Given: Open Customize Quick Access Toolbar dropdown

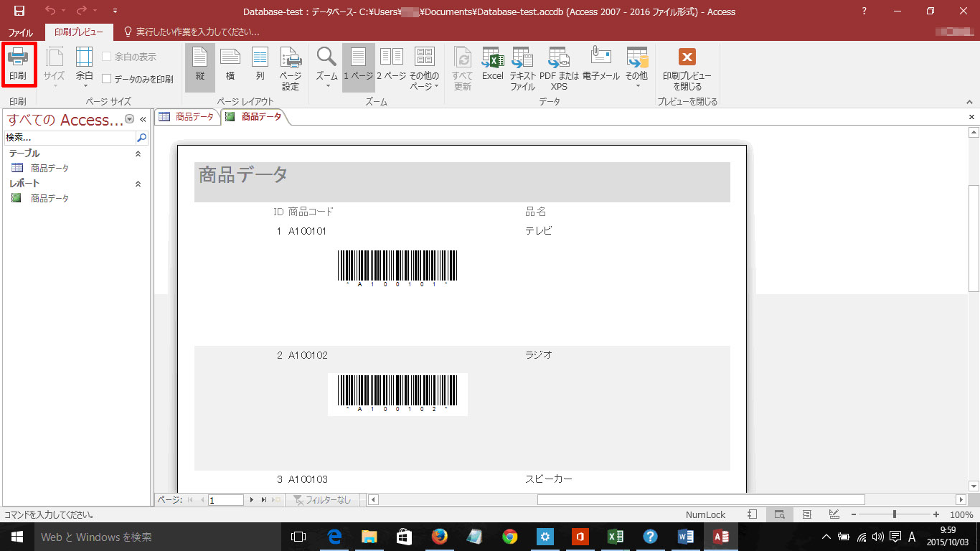Looking at the screenshot, I should coord(116,11).
